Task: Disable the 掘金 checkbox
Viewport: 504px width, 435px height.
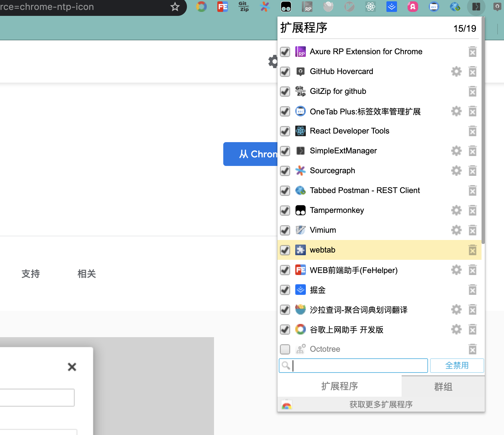Action: (x=285, y=290)
